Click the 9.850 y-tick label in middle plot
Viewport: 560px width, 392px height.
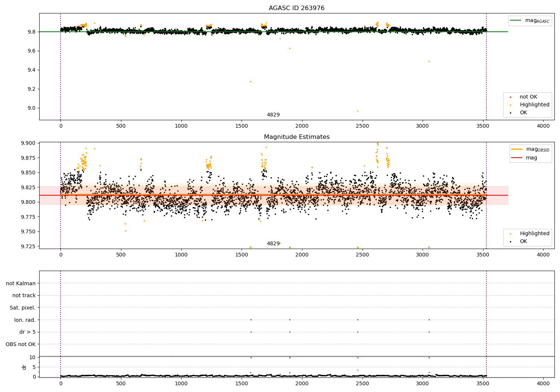[28, 172]
